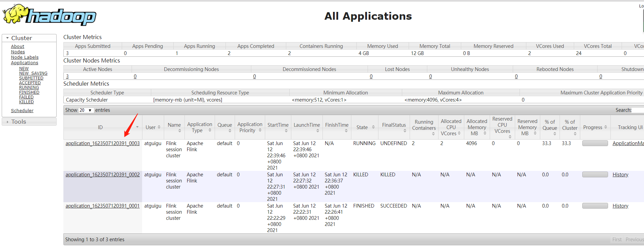Sort table by ID column arrow
Image resolution: width=644 pixels, height=247 pixels.
137,127
